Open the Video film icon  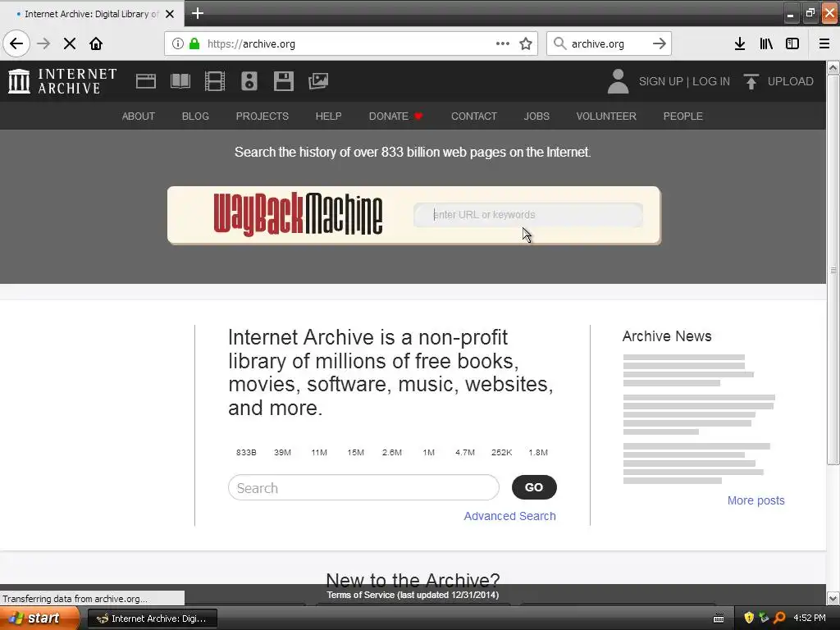tap(215, 81)
